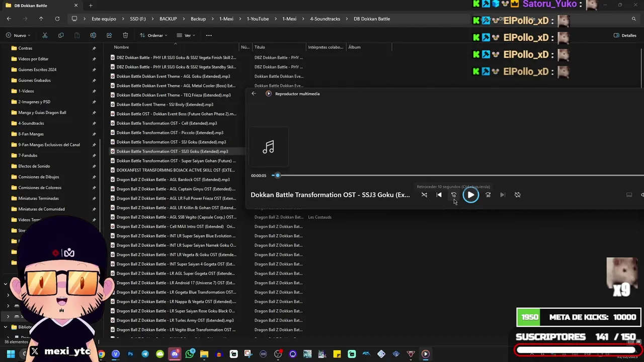Unpin 8-Fan Mangas with its pin icon
Screen dimensions: 644x362
click(x=94, y=134)
